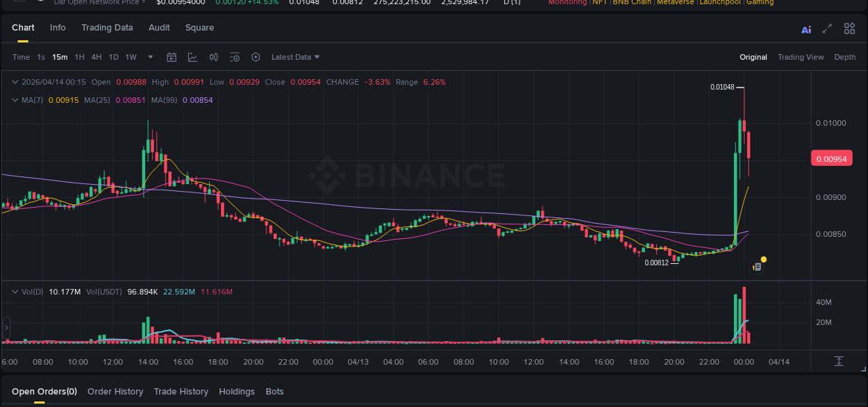The image size is (868, 407).
Task: Open the chart display settings icon
Action: click(235, 57)
